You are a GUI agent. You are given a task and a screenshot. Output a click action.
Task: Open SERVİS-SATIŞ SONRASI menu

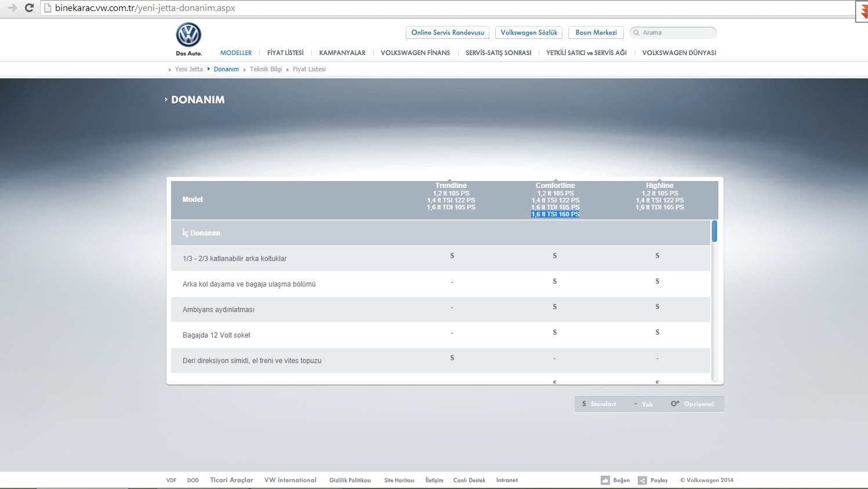(x=498, y=53)
